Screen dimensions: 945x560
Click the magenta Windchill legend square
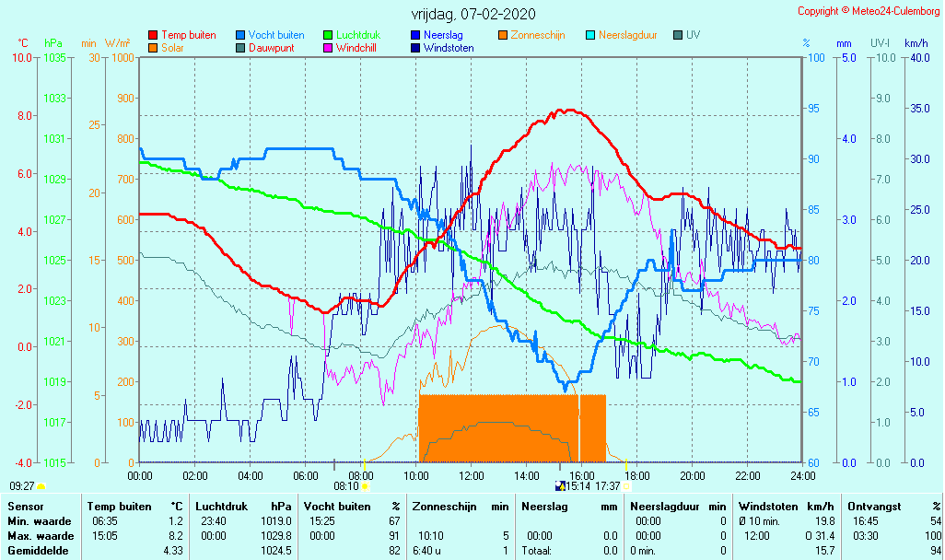[328, 48]
